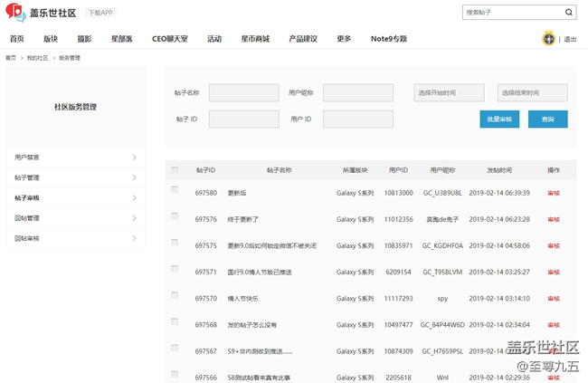Open the 选择开始时间 date picker
Viewport: 588px width, 383px height.
450,92
